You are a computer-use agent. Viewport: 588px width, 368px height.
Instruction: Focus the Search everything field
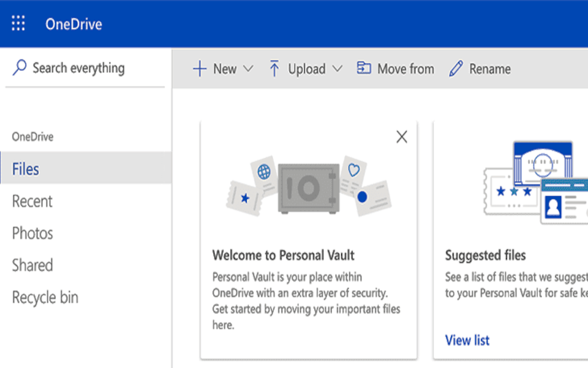[85, 68]
